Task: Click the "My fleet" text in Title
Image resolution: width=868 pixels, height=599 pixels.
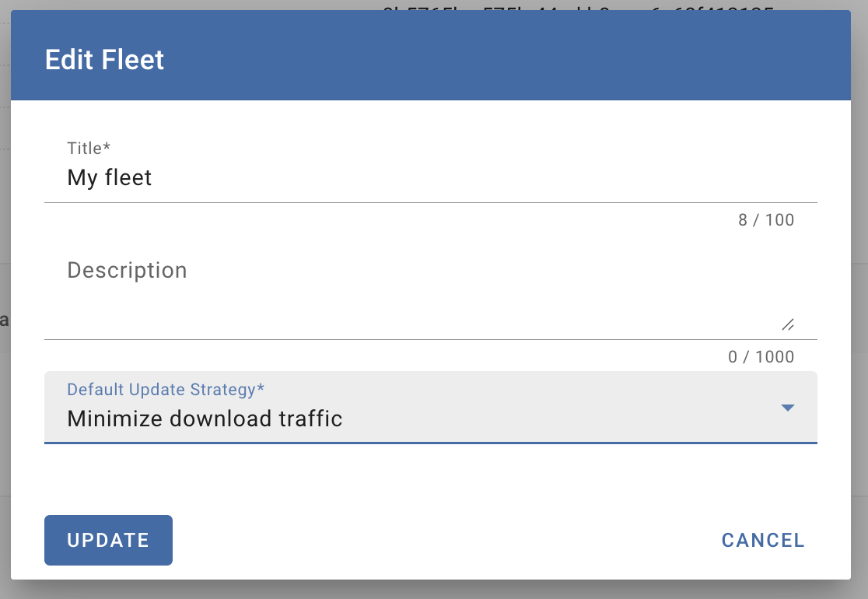Action: [110, 178]
